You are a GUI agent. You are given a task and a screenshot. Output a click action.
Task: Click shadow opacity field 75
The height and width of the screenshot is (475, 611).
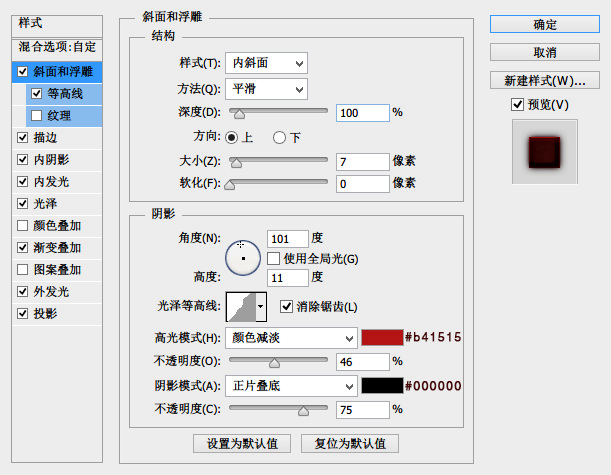[x=362, y=410]
